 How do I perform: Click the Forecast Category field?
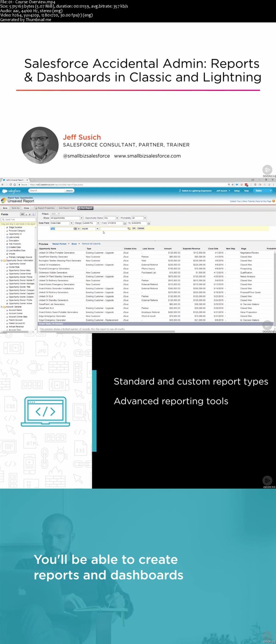pos(17,230)
